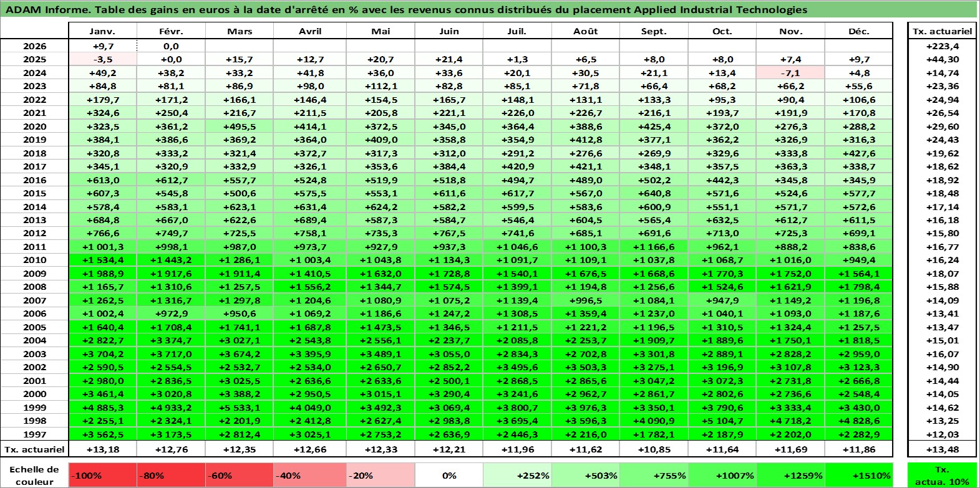Select the '+4 885,3' cell in 1999

[102, 408]
